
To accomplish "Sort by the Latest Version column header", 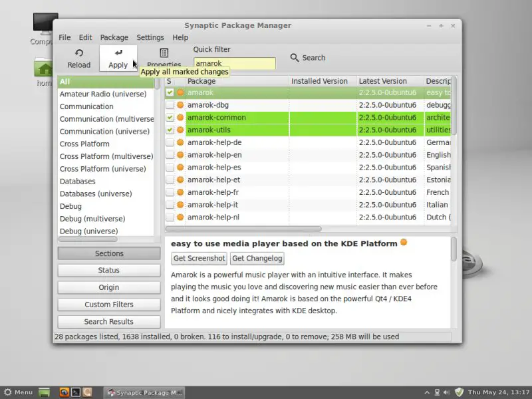I will coord(390,81).
